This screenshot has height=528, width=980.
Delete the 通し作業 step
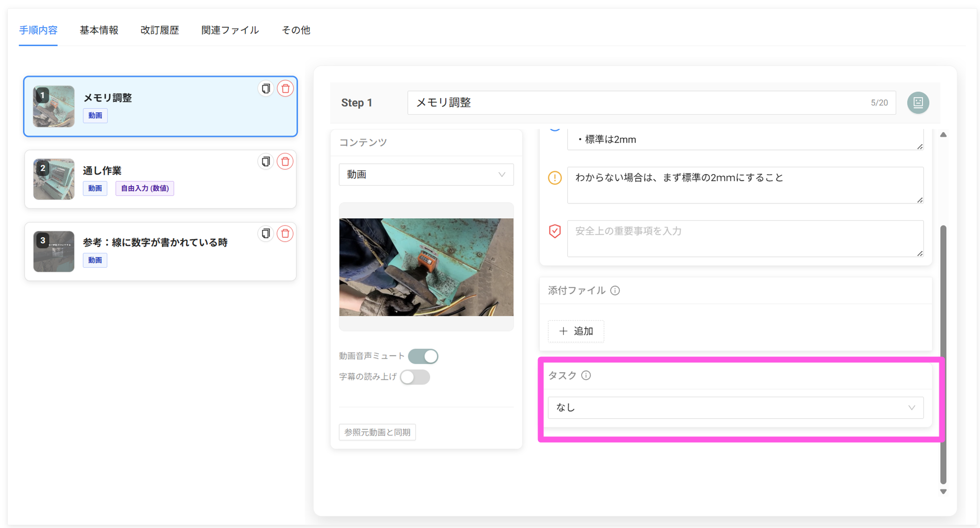(x=285, y=161)
